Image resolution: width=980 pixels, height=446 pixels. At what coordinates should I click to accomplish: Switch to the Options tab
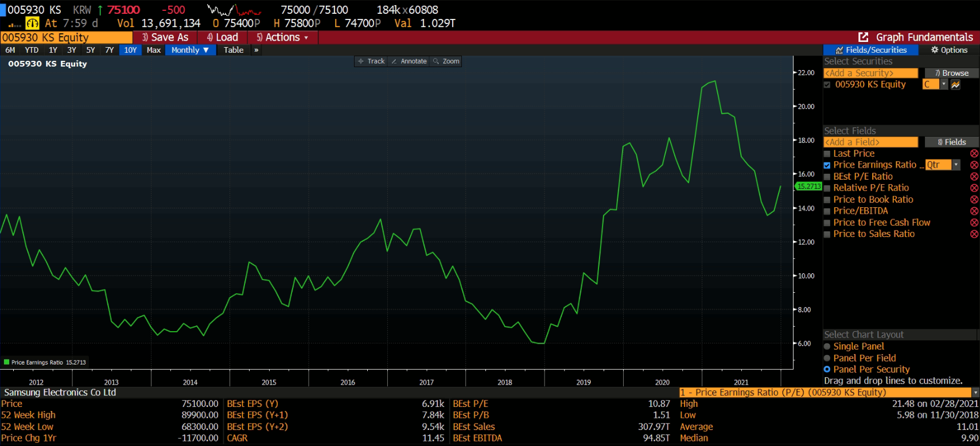949,50
